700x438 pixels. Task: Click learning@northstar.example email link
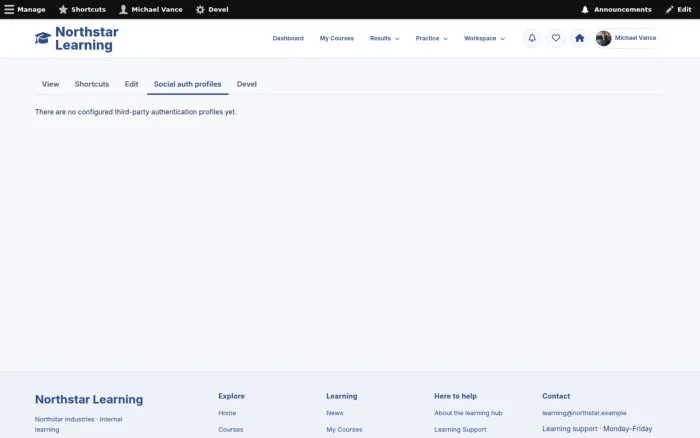(584, 413)
